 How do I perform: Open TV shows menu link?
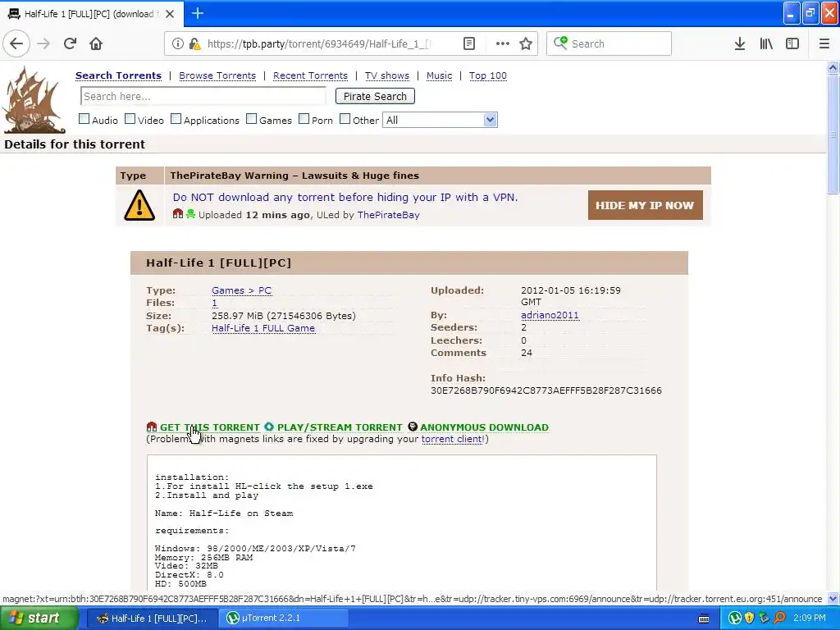coord(387,75)
